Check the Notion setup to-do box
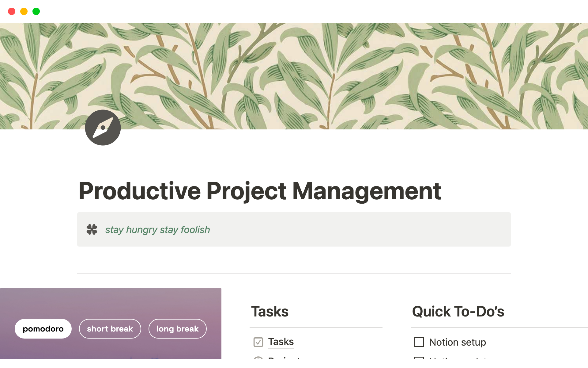Viewport: 588px width, 368px height. [419, 342]
